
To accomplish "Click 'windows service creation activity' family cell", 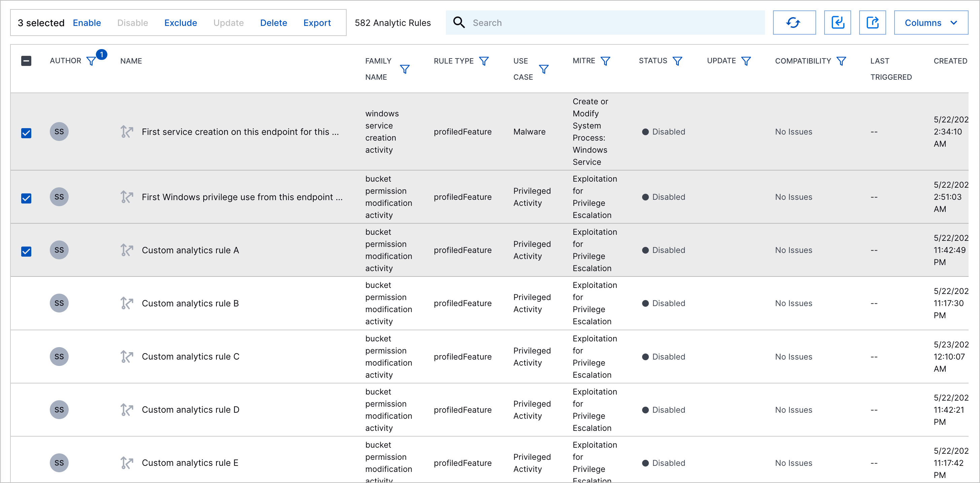I will (382, 132).
